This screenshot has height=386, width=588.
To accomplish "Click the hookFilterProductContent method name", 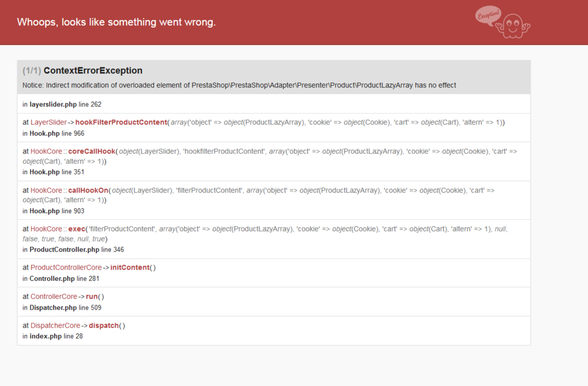I will [x=121, y=122].
